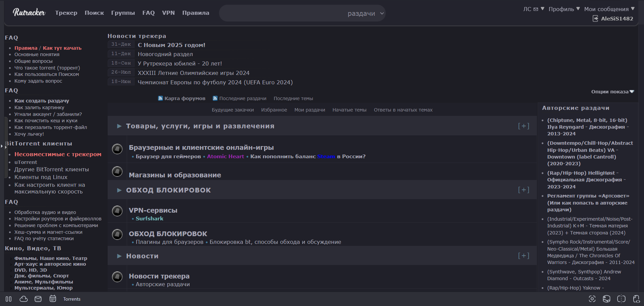Click the forum icon for VPN-сервисы
644x306 pixels.
pos(117,211)
